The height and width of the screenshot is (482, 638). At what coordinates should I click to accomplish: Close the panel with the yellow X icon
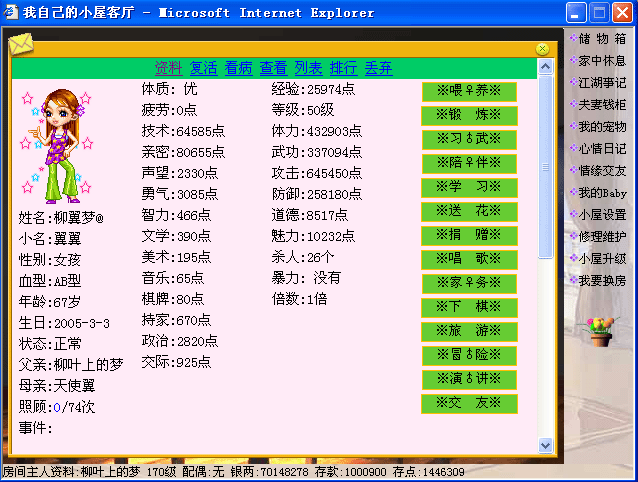(542, 48)
